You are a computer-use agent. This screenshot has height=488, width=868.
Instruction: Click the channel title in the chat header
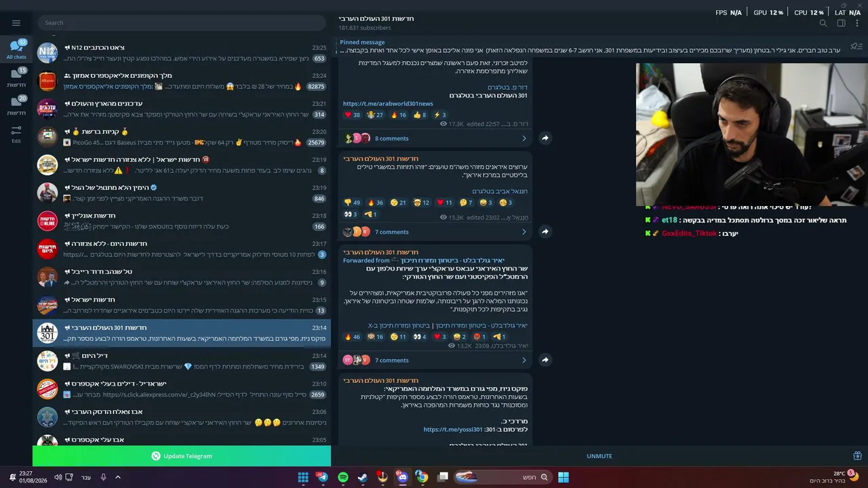(376, 18)
